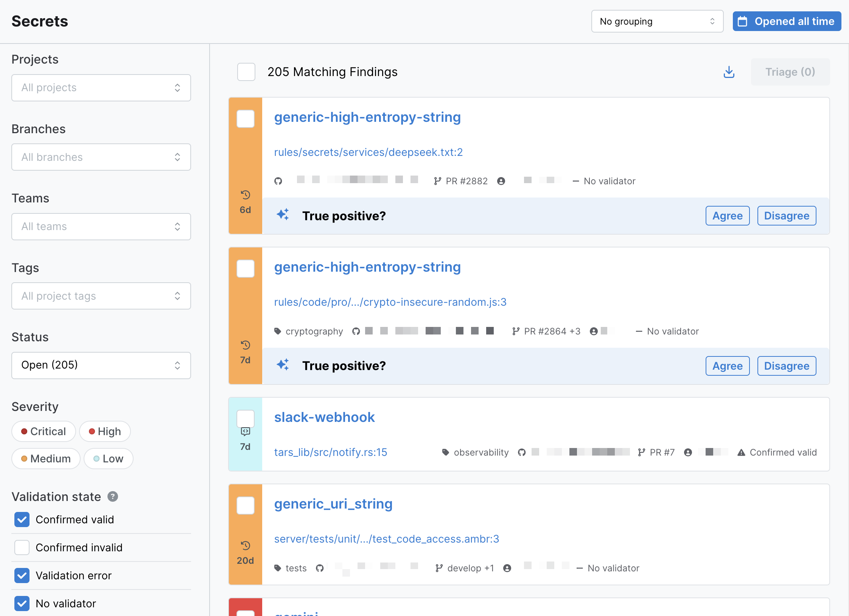Click the Opened all time date filter

pyautogui.click(x=787, y=22)
